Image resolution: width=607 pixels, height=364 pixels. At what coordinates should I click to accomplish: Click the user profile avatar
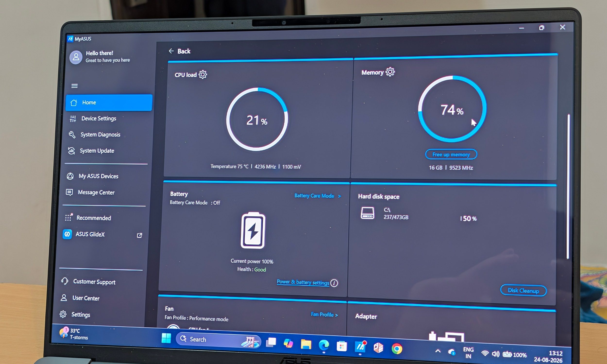pos(76,57)
